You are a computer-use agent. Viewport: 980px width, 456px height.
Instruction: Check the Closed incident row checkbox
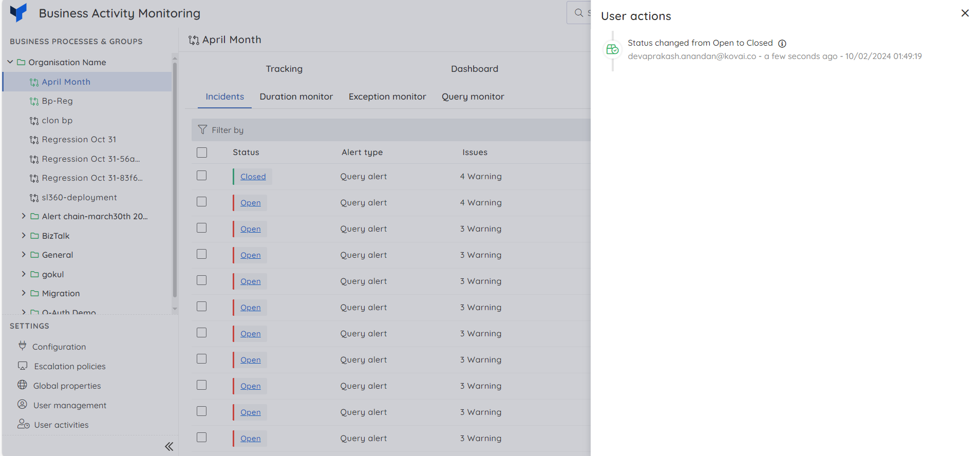click(x=202, y=176)
